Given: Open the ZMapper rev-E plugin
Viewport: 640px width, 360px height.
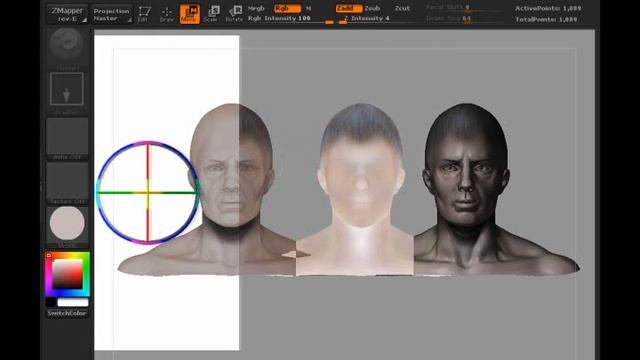Looking at the screenshot, I should (x=67, y=14).
